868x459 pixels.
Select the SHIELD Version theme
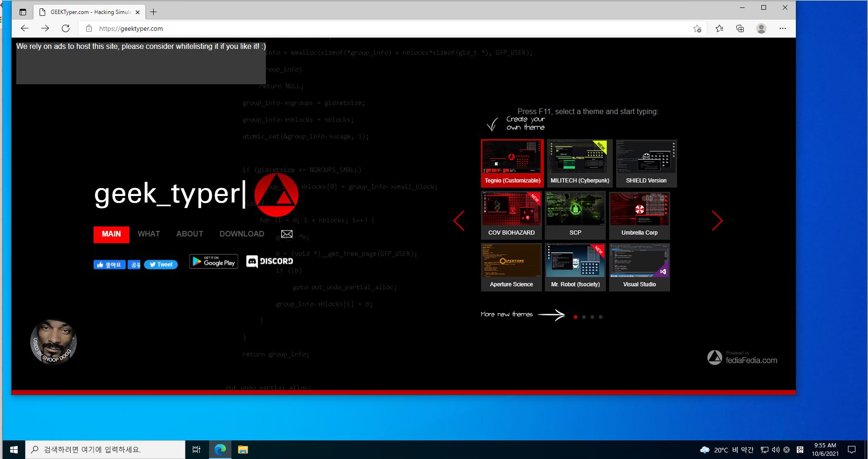tap(646, 163)
